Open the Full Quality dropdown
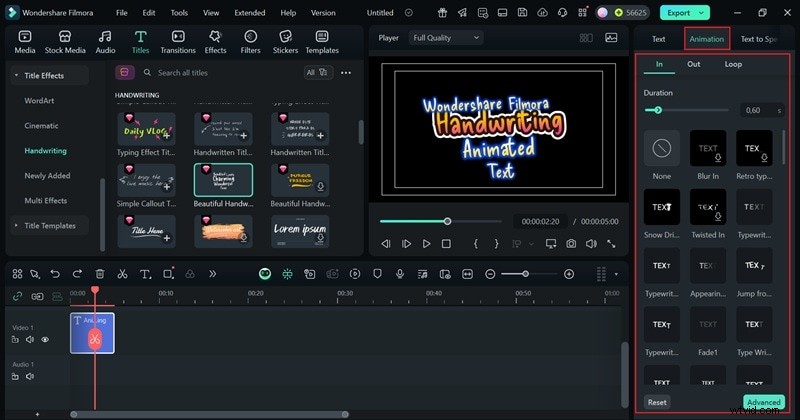This screenshot has width=800, height=420. coord(445,38)
